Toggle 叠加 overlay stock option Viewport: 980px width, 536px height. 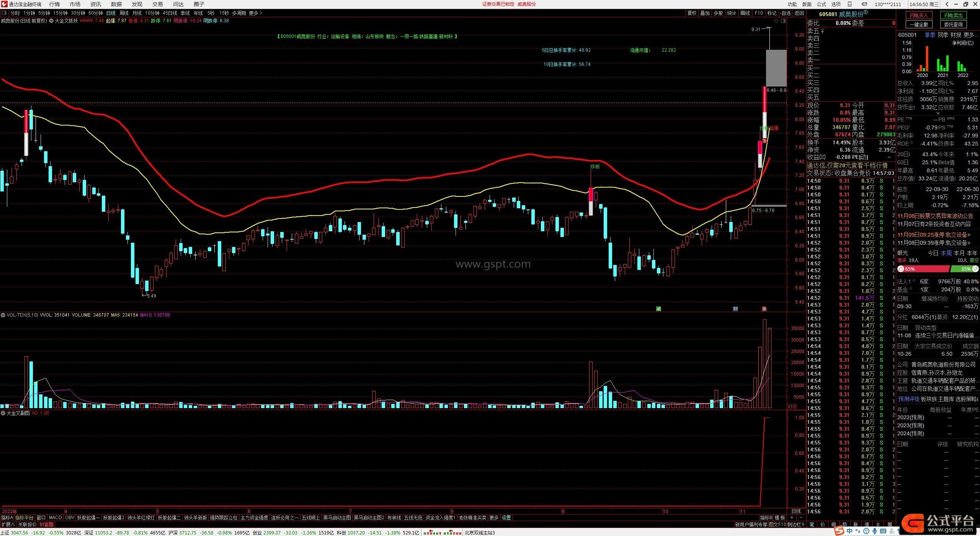point(705,13)
